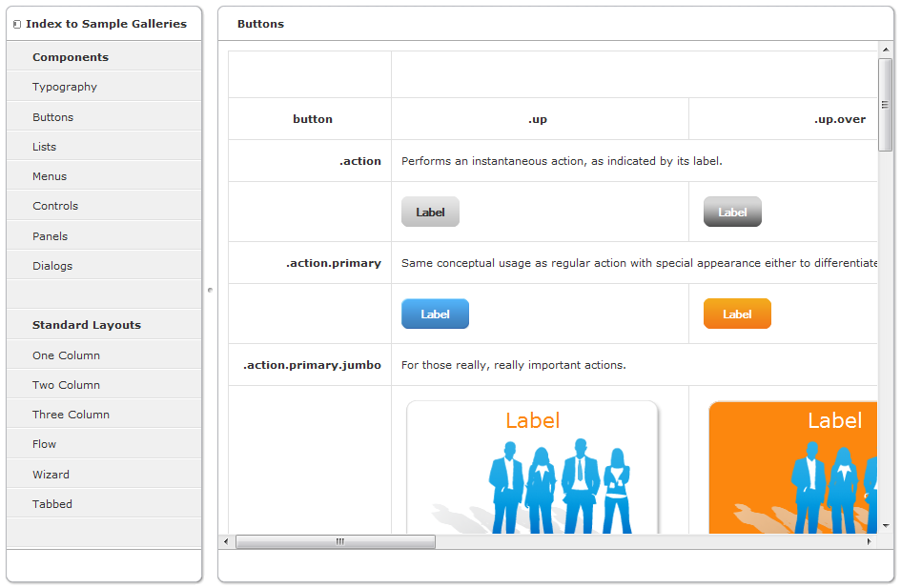901x588 pixels.
Task: Select Buttons in the Components list
Action: point(104,116)
